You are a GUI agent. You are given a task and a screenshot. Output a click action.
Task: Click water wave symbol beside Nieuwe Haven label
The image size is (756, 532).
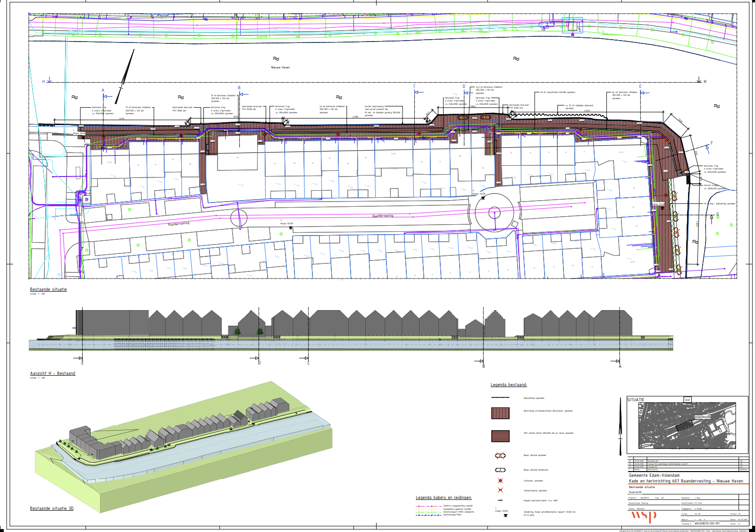276,59
